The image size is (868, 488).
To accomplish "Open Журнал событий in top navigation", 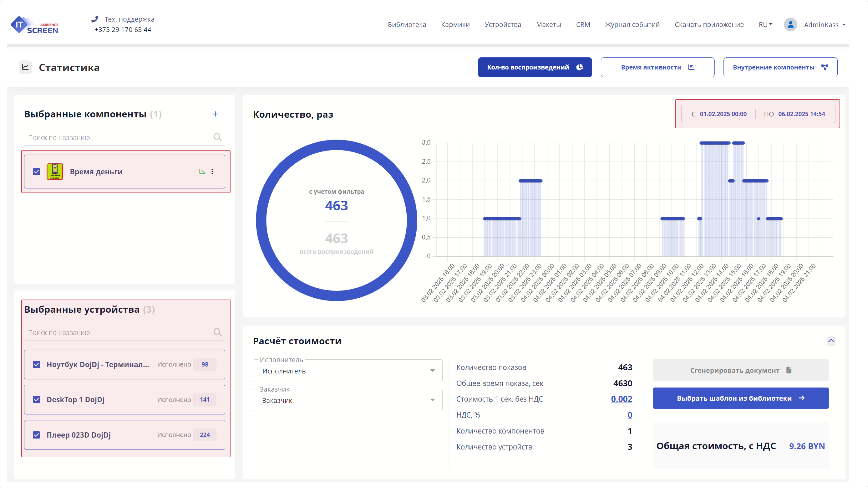I will tap(632, 25).
